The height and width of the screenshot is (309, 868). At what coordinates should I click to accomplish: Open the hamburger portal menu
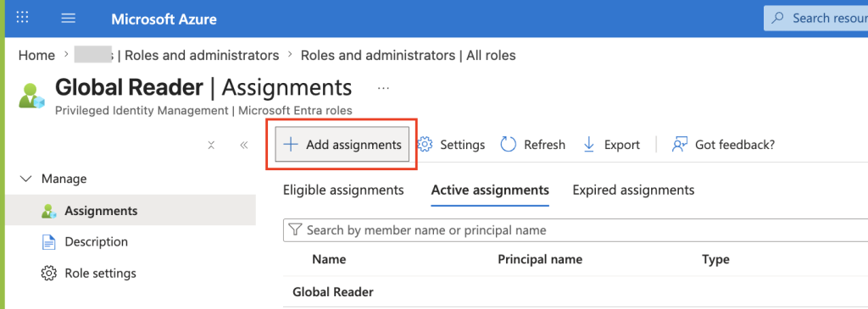click(68, 19)
